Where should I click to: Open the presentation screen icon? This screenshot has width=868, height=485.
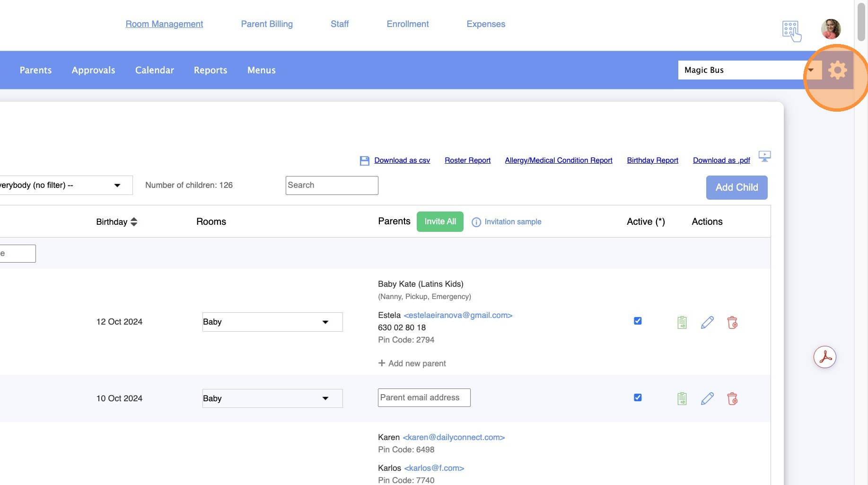click(764, 156)
